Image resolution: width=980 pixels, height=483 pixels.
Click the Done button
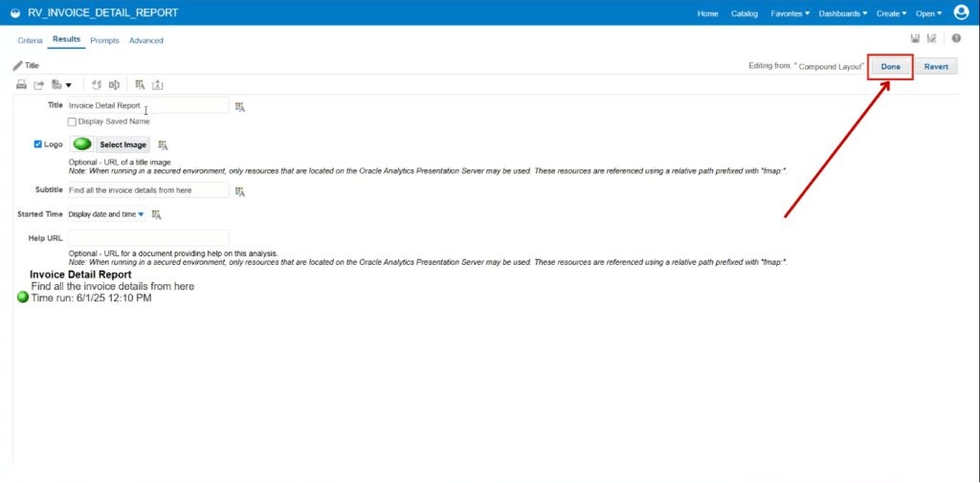coord(891,67)
